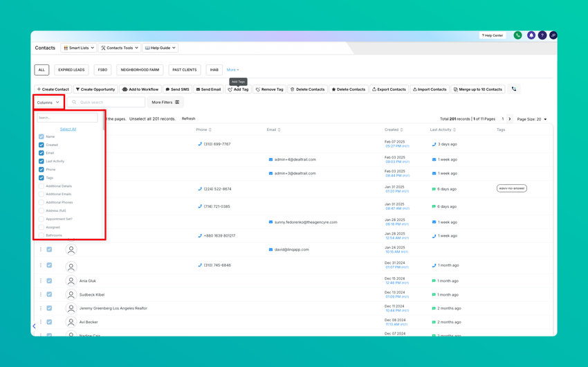This screenshot has width=588, height=367.
Task: Click the More Filters sliders icon
Action: pyautogui.click(x=177, y=102)
